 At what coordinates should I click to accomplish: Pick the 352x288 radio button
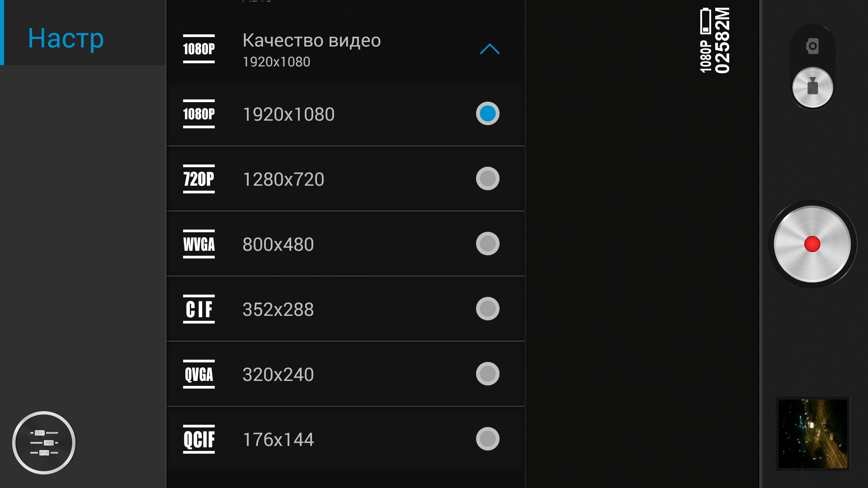tap(487, 309)
